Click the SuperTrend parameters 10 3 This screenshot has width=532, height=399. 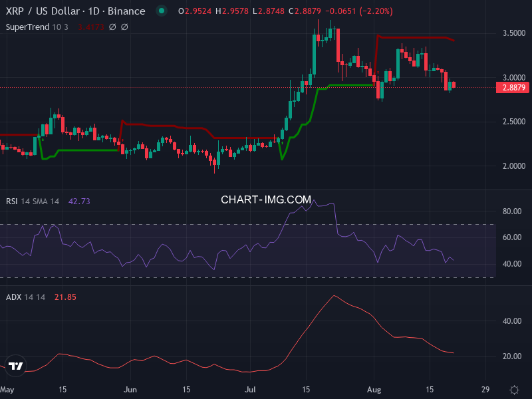coord(60,27)
